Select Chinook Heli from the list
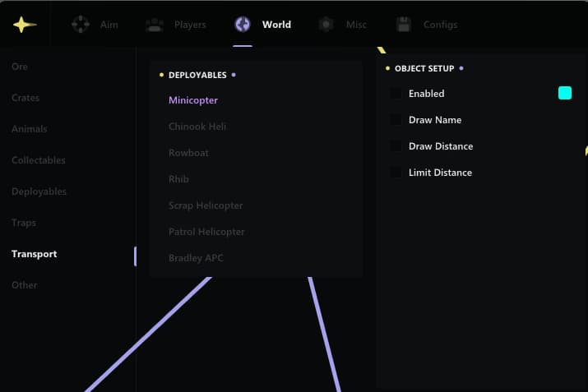The width and height of the screenshot is (588, 392). pos(197,127)
